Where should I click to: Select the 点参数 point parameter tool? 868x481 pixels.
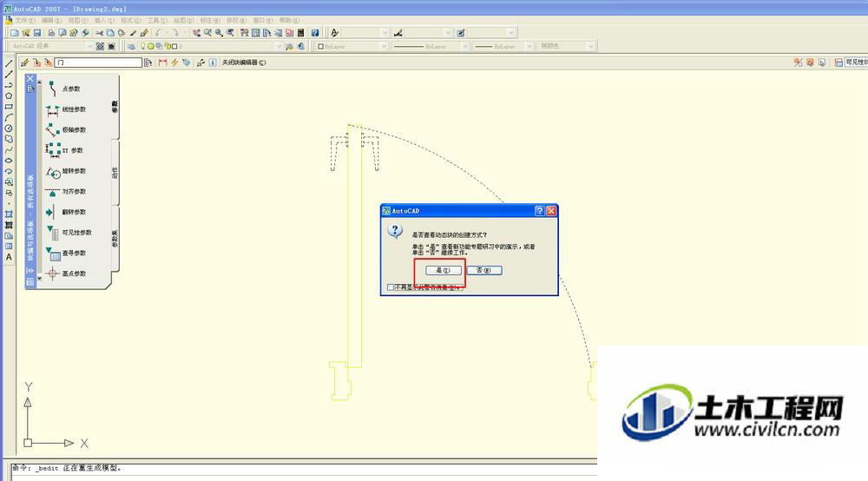click(x=65, y=89)
